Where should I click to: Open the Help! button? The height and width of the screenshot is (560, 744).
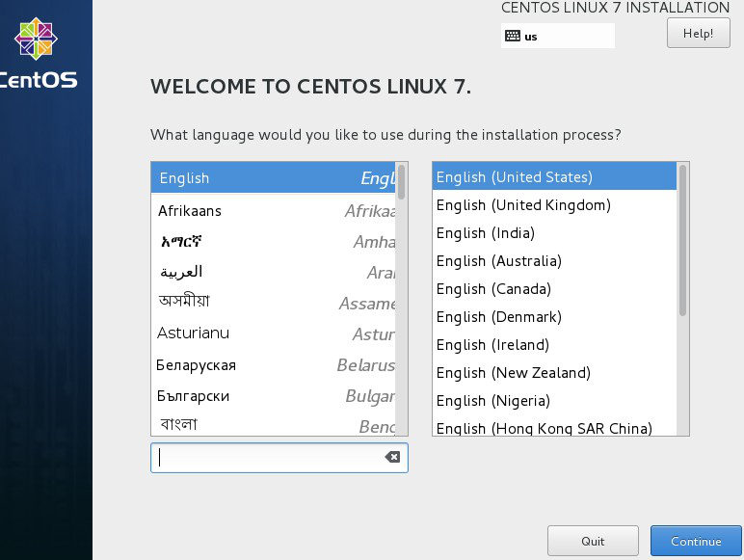pyautogui.click(x=698, y=33)
